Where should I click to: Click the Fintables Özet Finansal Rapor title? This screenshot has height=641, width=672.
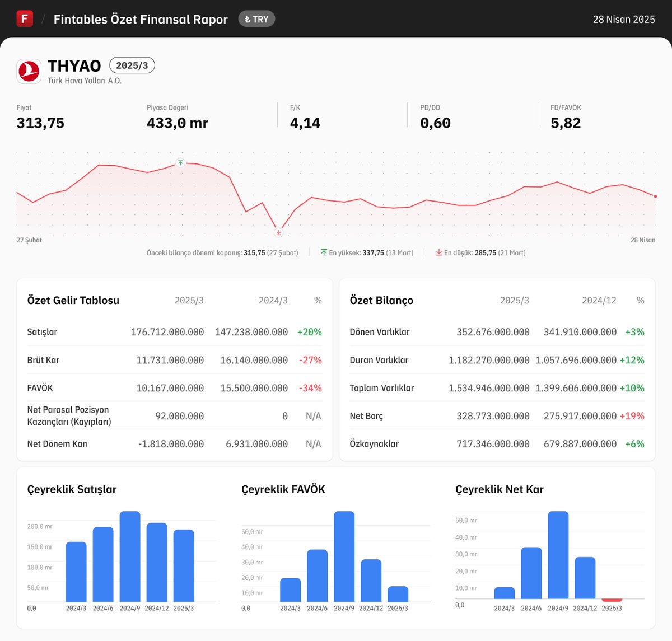click(x=140, y=18)
